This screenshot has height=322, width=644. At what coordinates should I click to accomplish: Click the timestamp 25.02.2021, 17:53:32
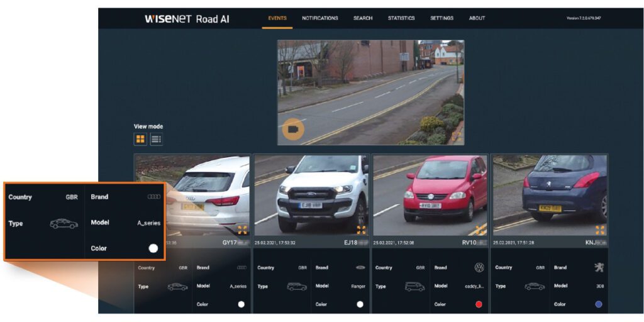275,243
